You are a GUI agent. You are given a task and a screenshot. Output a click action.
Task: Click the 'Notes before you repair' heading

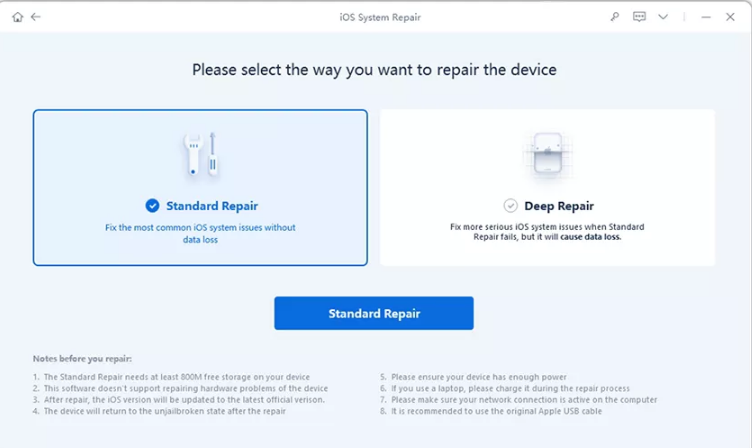click(82, 359)
